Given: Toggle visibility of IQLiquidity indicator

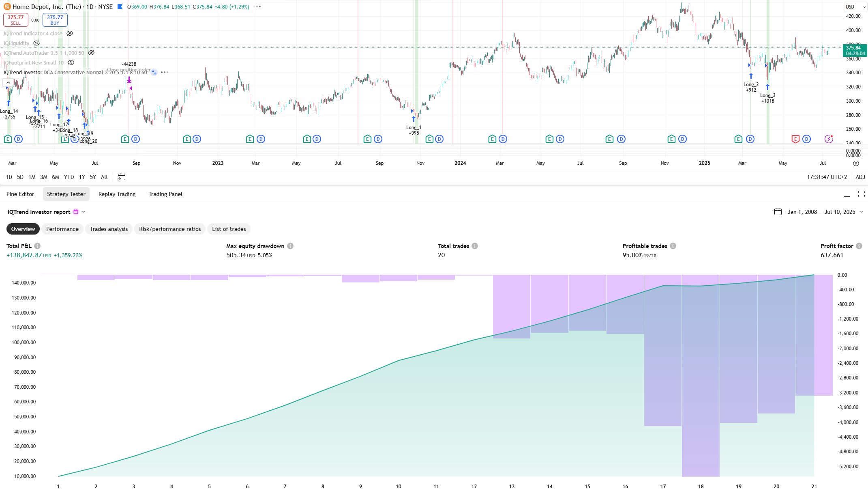Looking at the screenshot, I should click(36, 43).
